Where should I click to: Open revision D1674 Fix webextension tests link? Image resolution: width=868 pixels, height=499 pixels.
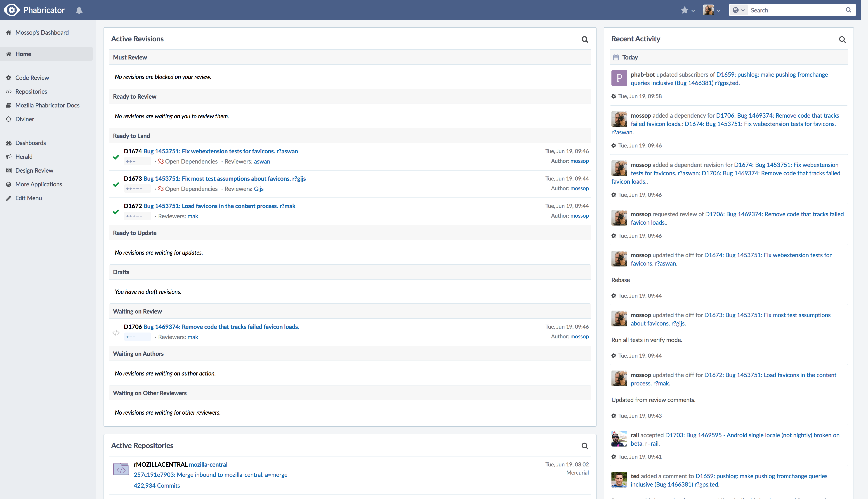point(221,151)
